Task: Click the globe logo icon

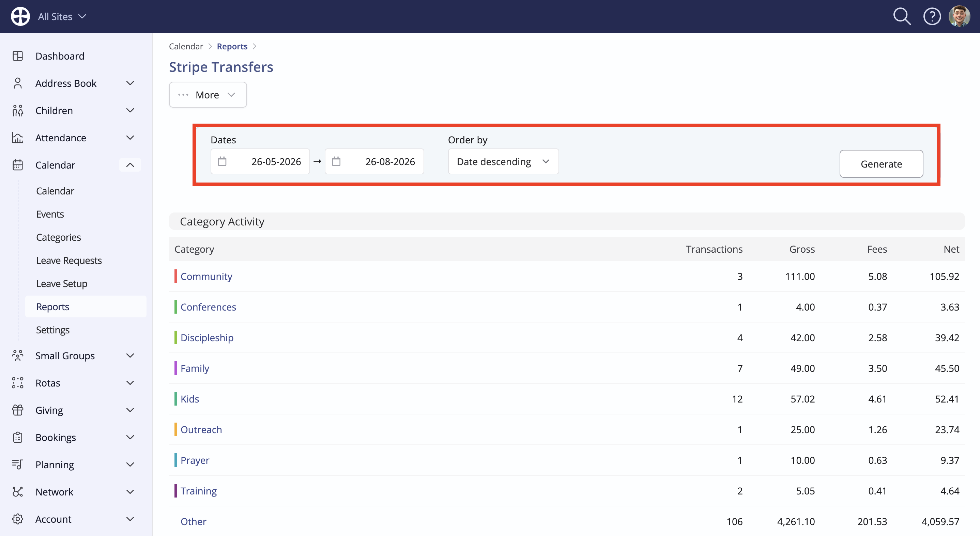Action: point(20,16)
